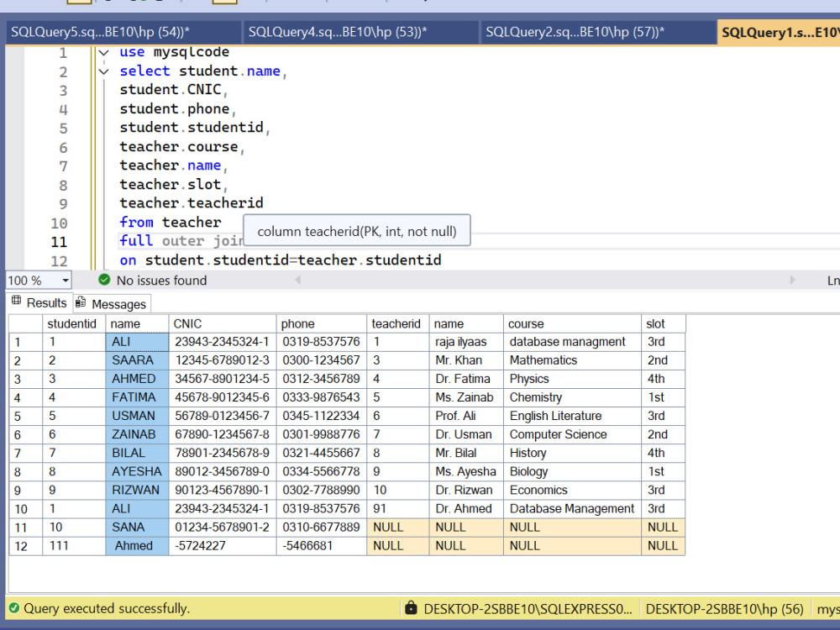Screen dimensions: 840x630
Task: Click the NULL slot cell in row 12
Action: [x=664, y=546]
